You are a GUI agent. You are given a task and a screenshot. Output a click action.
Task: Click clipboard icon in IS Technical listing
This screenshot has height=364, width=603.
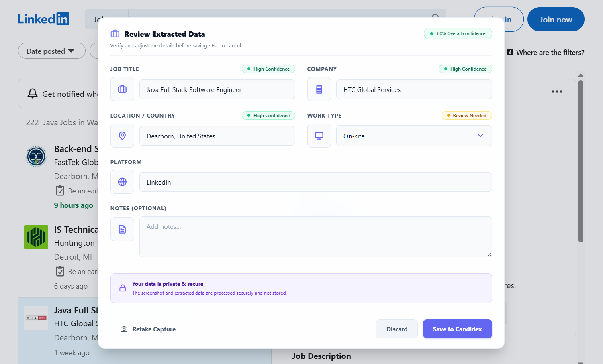[x=60, y=271]
